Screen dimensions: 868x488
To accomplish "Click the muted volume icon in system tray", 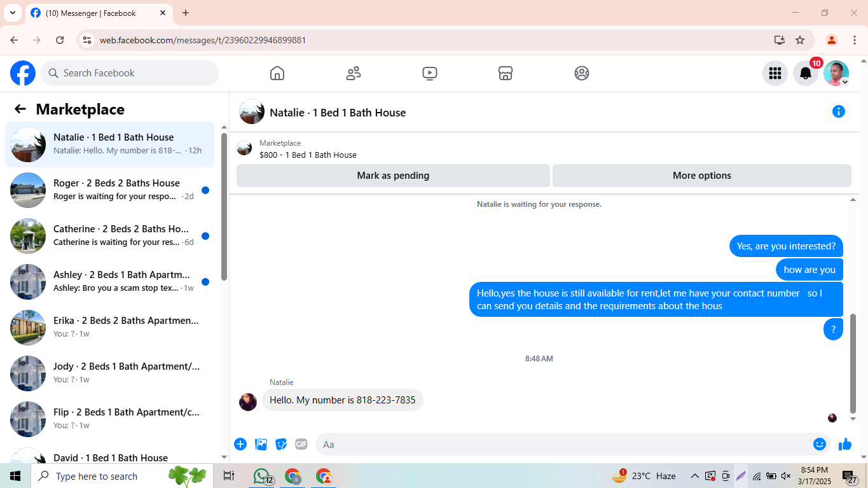I will [x=786, y=476].
